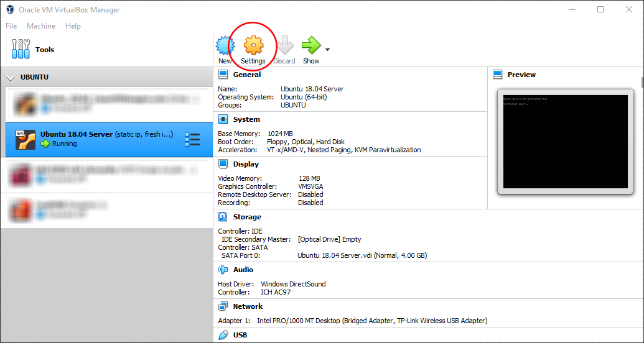The height and width of the screenshot is (343, 644).
Task: Click the Ubuntu 18.04 Server OS icon
Action: [x=26, y=139]
